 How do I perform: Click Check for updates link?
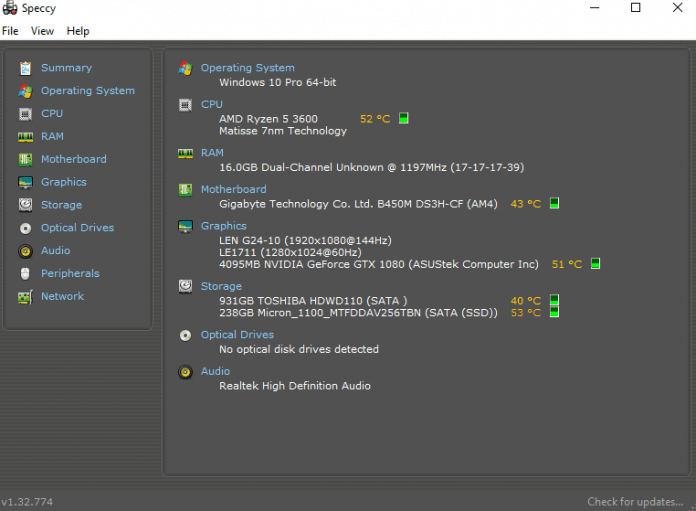click(x=635, y=502)
